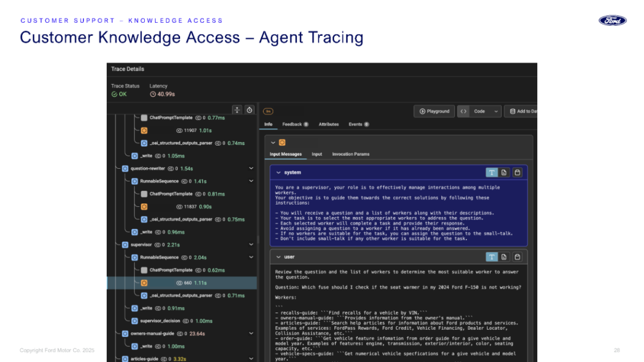Collapse the supervisor span with its chevron
The height and width of the screenshot is (362, 644).
click(251, 245)
